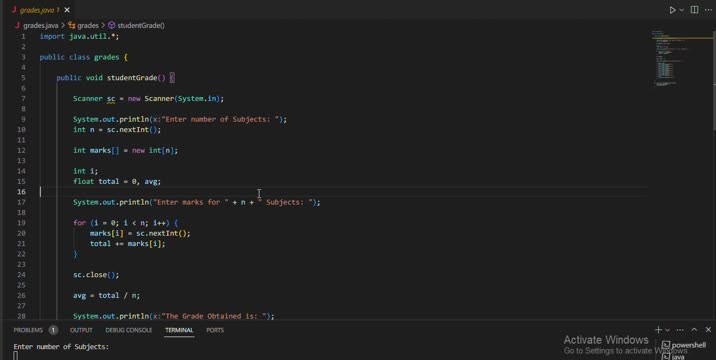This screenshot has height=360, width=716.
Task: Click the 'sc.close();' line
Action: (x=96, y=275)
